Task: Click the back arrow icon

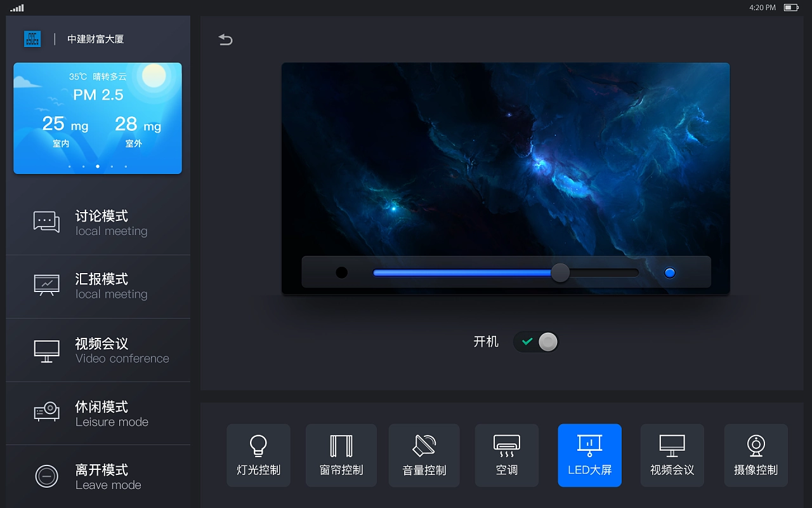Action: pyautogui.click(x=225, y=39)
